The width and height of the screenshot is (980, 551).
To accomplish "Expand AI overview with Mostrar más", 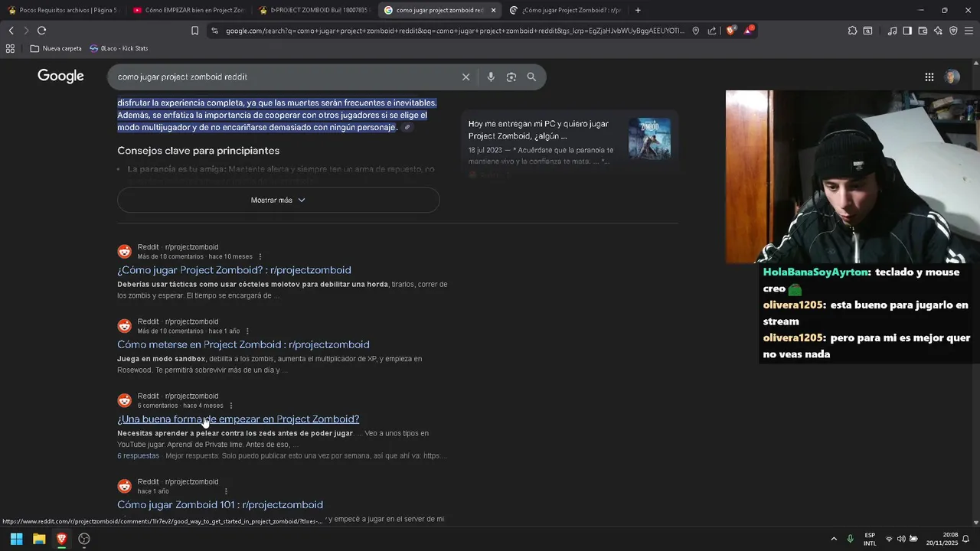I will [x=278, y=200].
